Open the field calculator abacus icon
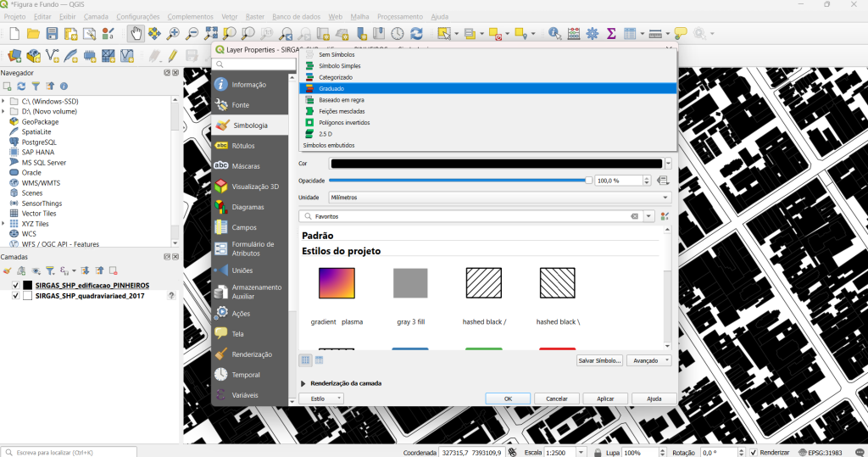The width and height of the screenshot is (868, 457). 574,34
